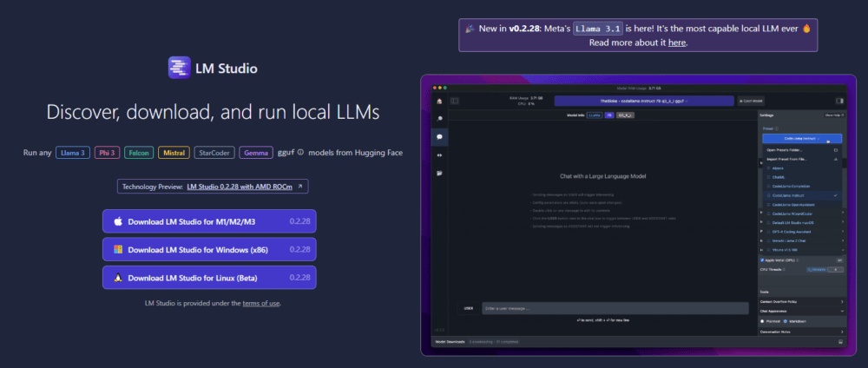868x368 pixels.
Task: Click the fire emoji in the announcement banner
Action: tap(806, 29)
